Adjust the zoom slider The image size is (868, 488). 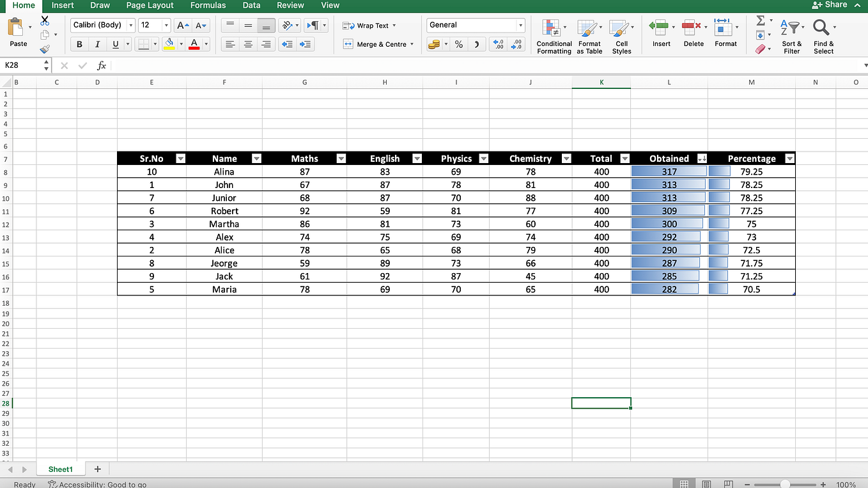click(x=784, y=484)
